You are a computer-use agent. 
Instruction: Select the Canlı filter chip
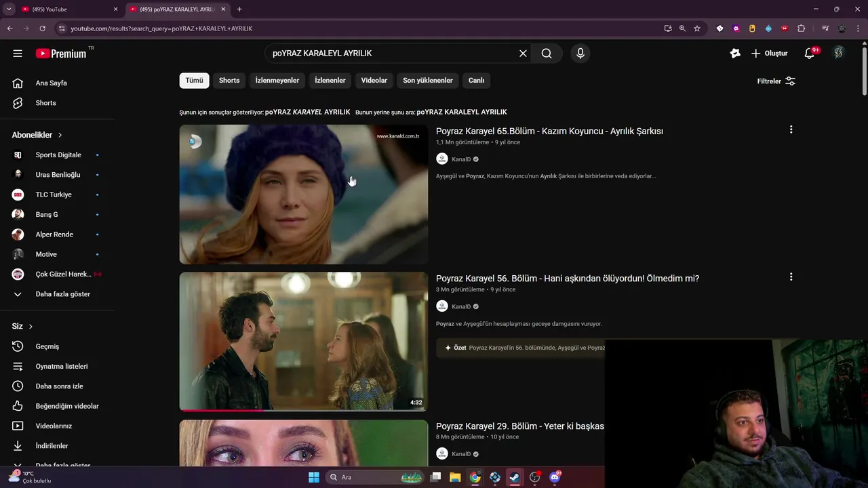tap(477, 81)
